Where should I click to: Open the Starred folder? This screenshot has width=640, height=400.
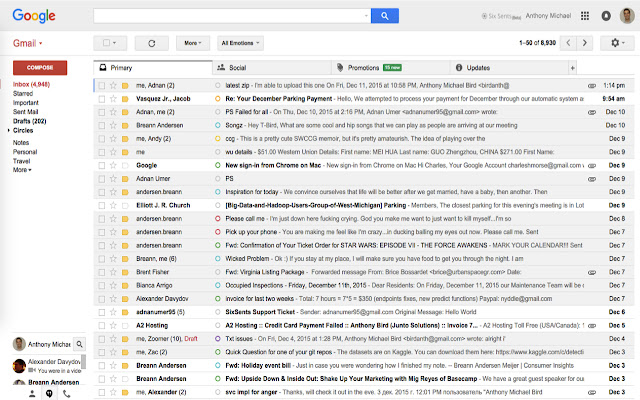[x=23, y=93]
